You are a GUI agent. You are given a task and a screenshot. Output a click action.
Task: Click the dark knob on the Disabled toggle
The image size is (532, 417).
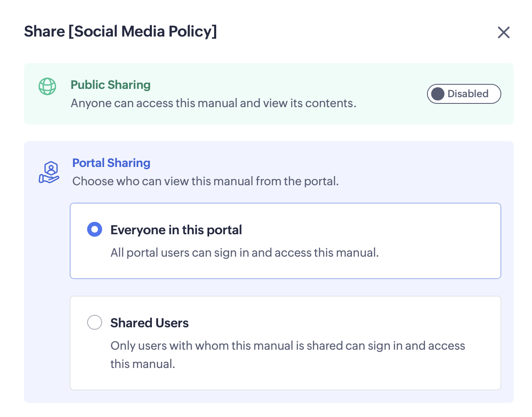click(x=438, y=94)
